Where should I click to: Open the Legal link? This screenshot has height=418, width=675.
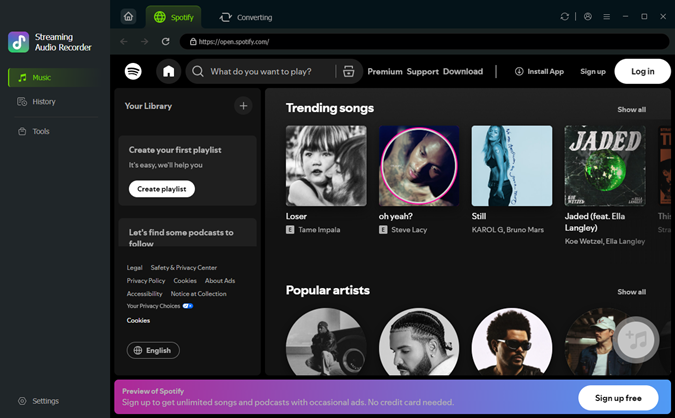[x=134, y=268]
